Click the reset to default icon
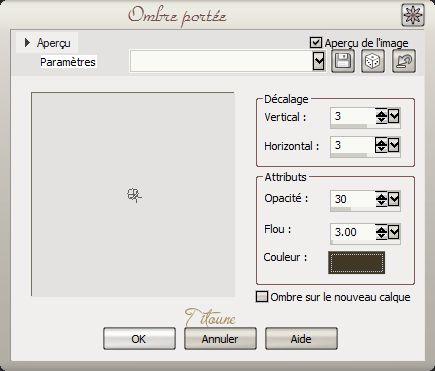 coord(404,61)
